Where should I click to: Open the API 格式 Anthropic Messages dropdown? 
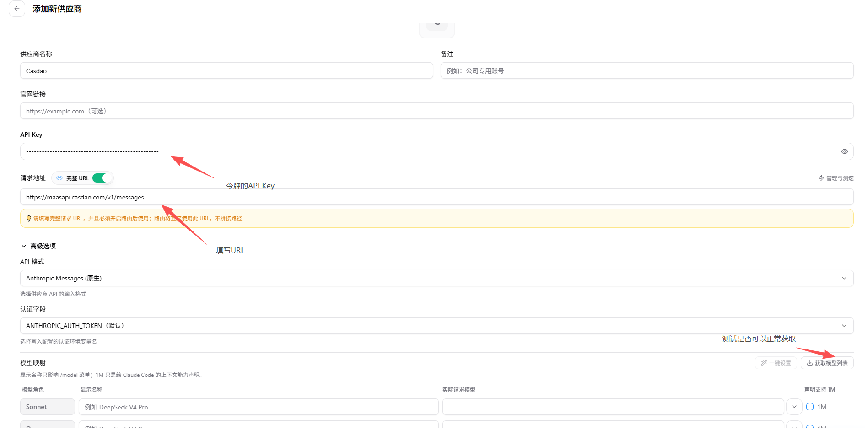[x=437, y=278]
